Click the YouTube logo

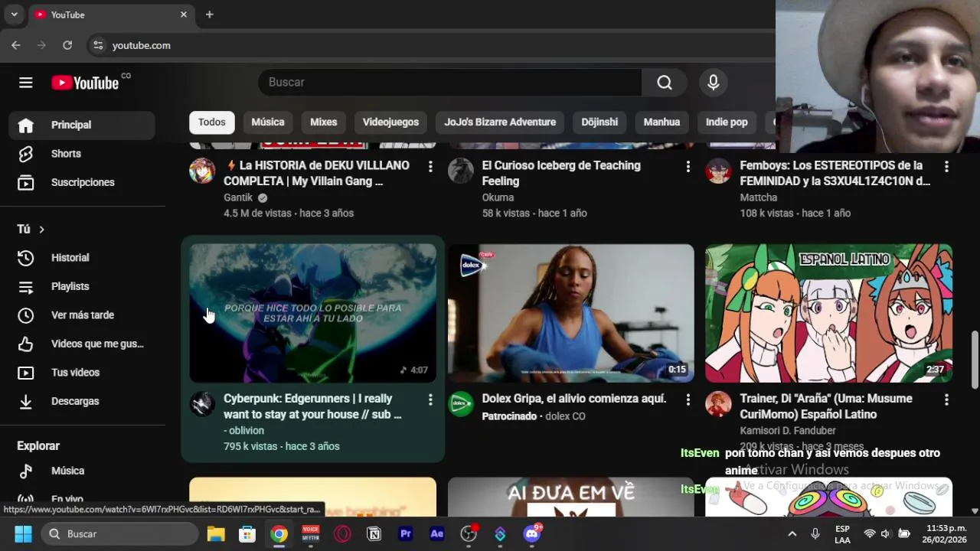(x=85, y=83)
